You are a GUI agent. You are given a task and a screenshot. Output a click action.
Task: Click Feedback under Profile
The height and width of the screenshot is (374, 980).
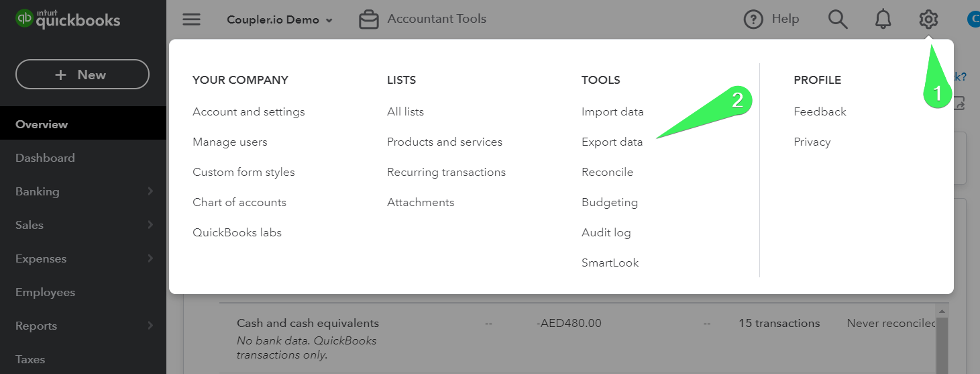[820, 111]
